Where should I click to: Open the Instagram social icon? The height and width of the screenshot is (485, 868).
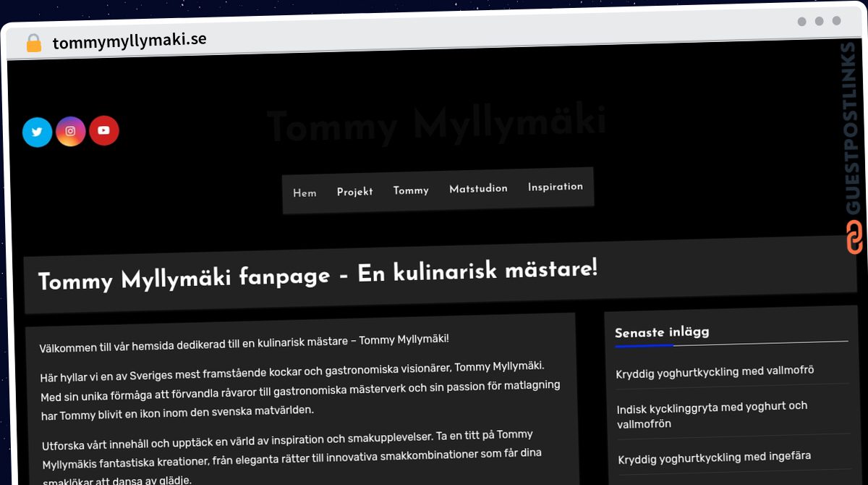click(70, 132)
